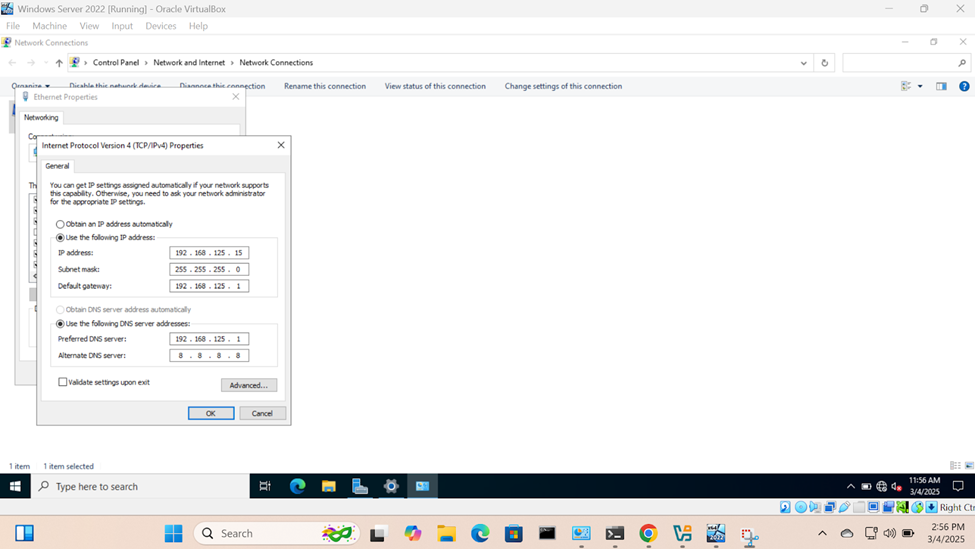Image resolution: width=975 pixels, height=549 pixels.
Task: Select the active Network Connections taskbar icon
Action: coord(422,486)
